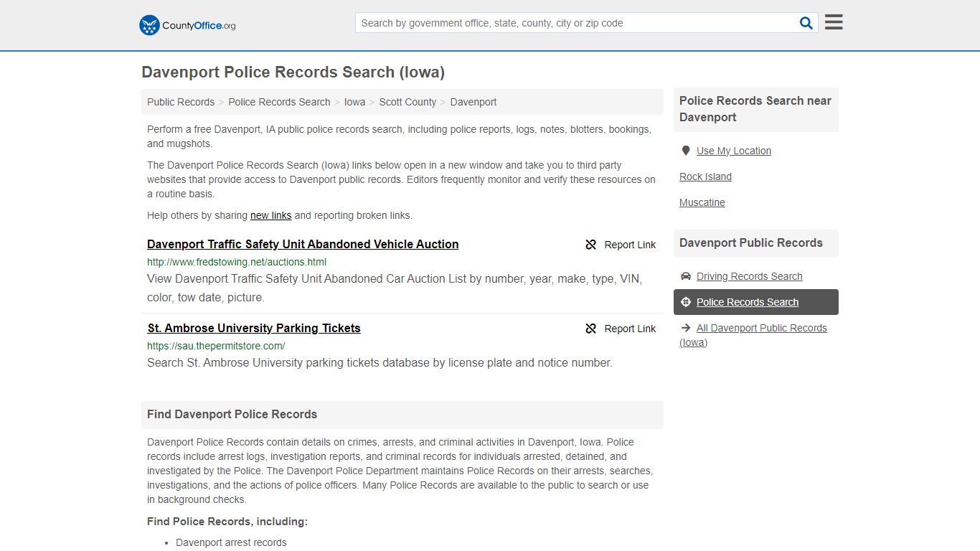The width and height of the screenshot is (980, 551).
Task: Click 'Find Police Records, including:' text
Action: 227,522
